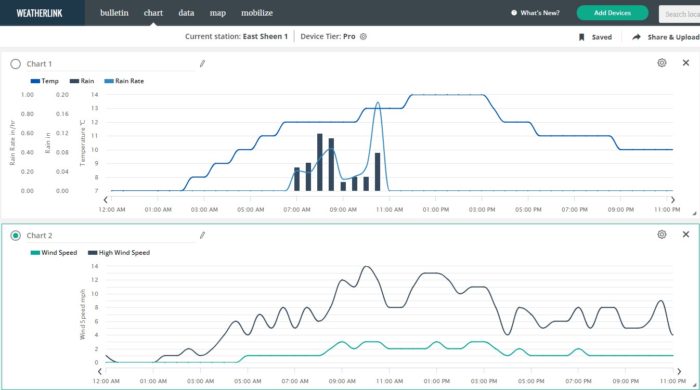Click the WeatherLink logo
This screenshot has width=700, height=390.
point(39,13)
